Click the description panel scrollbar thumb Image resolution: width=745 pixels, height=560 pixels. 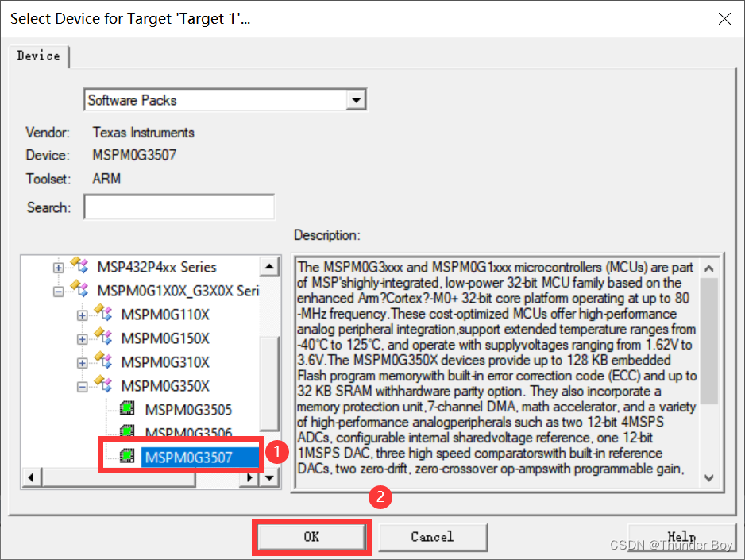[709, 341]
